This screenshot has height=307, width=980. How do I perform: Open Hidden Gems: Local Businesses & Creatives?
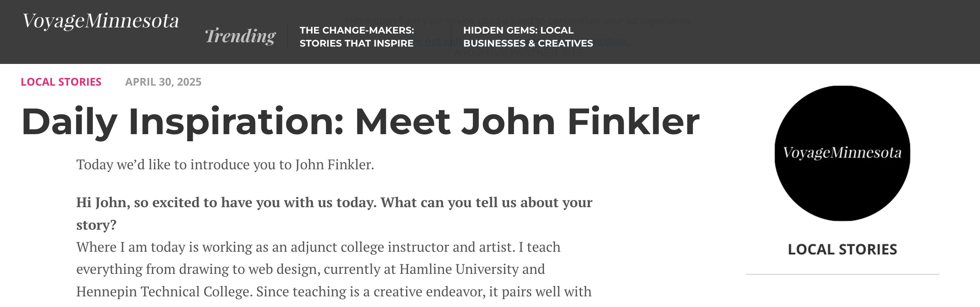pos(528,37)
